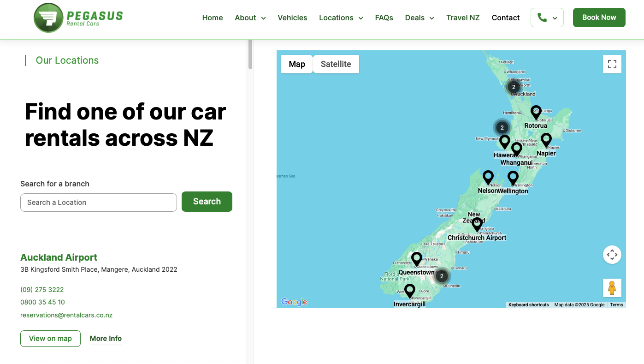The width and height of the screenshot is (644, 364).
Task: Go to the Home page
Action: pyautogui.click(x=213, y=18)
